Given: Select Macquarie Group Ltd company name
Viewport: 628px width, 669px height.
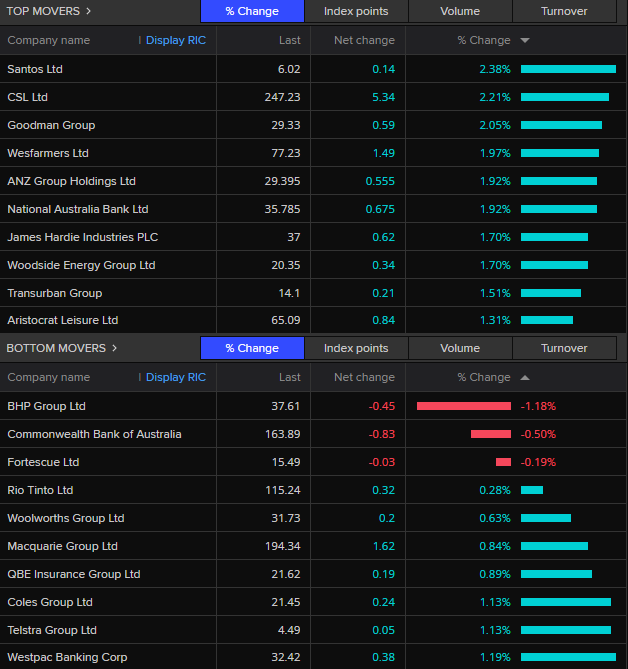Looking at the screenshot, I should coord(62,546).
